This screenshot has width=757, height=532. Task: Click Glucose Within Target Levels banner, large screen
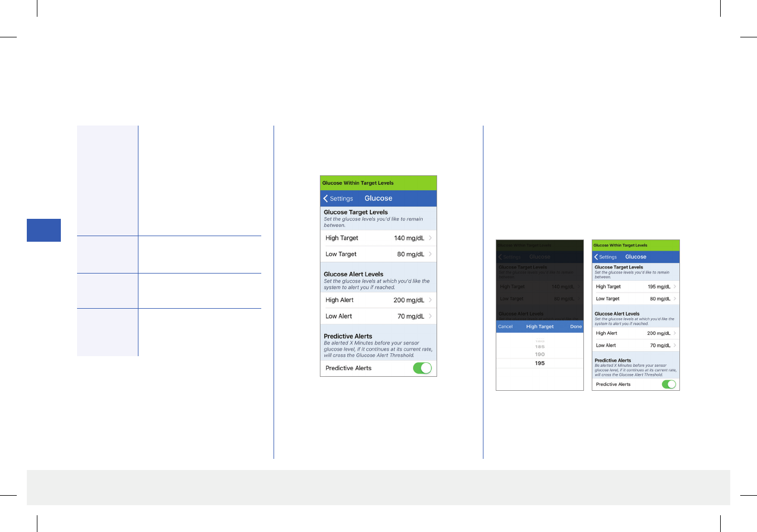(x=378, y=183)
